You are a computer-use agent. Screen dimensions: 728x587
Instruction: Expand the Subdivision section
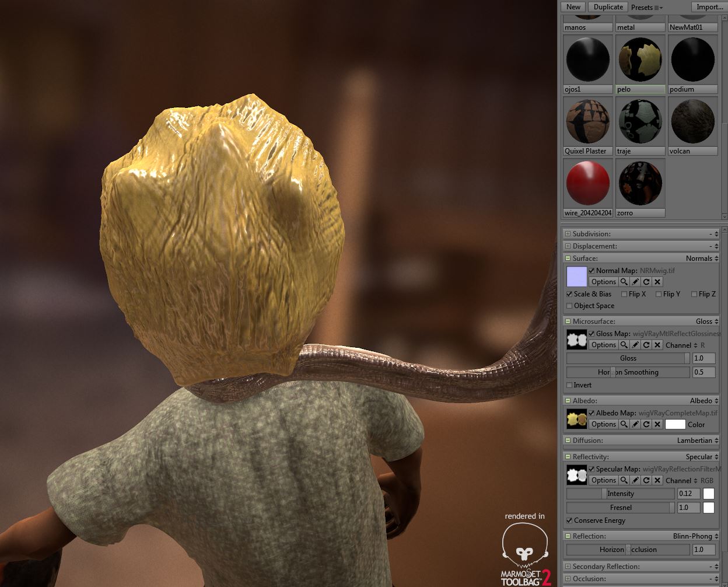point(568,234)
